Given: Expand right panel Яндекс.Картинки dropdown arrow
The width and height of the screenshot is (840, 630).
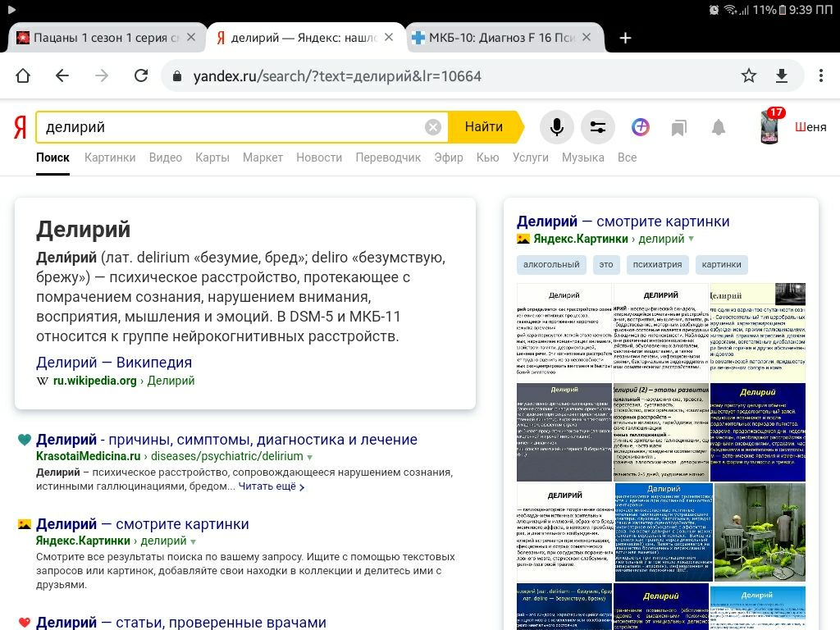Looking at the screenshot, I should click(x=691, y=239).
